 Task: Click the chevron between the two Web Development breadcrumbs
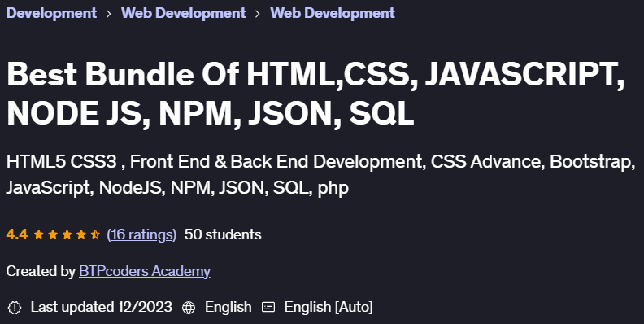tap(258, 14)
